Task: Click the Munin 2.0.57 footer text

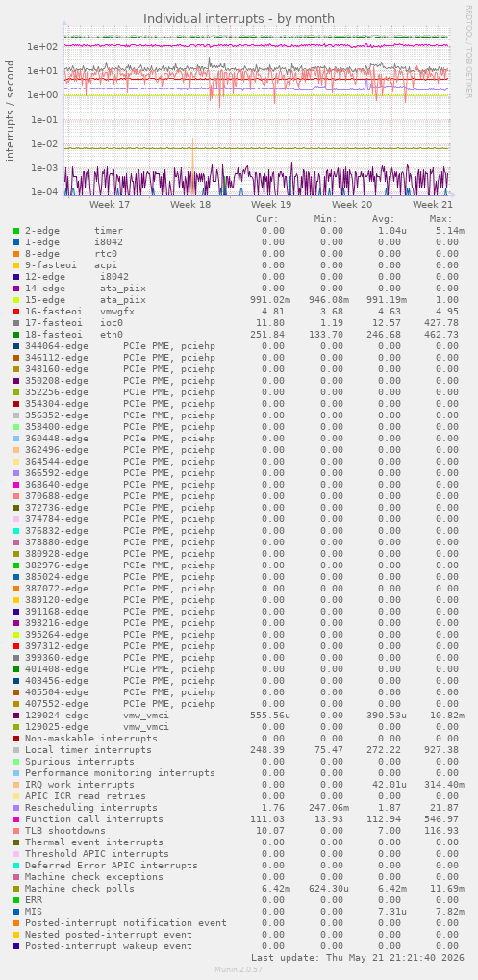Action: point(239,969)
